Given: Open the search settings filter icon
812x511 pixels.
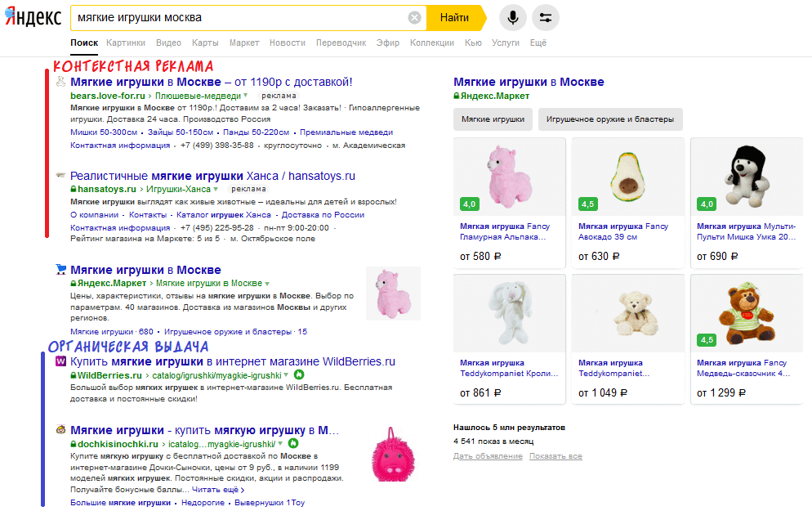Looking at the screenshot, I should pyautogui.click(x=546, y=17).
